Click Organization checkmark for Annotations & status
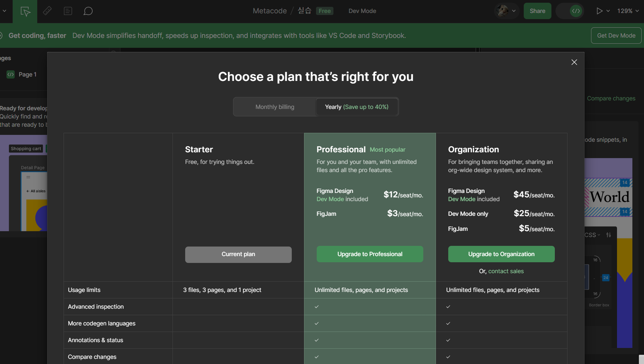 (448, 340)
